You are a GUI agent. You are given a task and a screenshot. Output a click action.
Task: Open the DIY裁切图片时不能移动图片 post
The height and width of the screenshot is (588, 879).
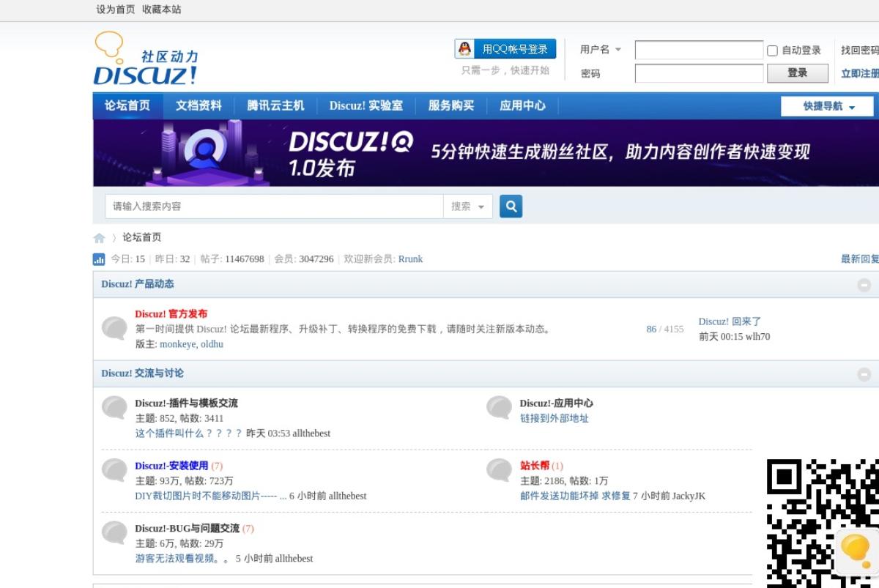[211, 496]
